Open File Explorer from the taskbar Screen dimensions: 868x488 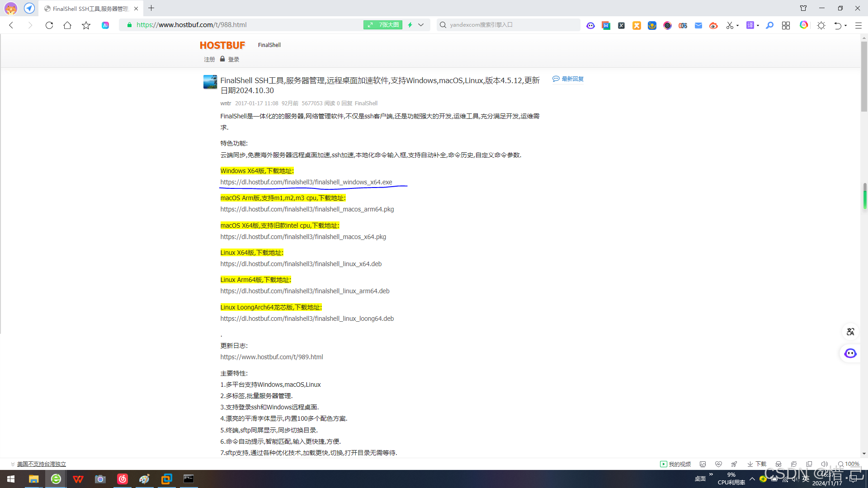click(33, 479)
